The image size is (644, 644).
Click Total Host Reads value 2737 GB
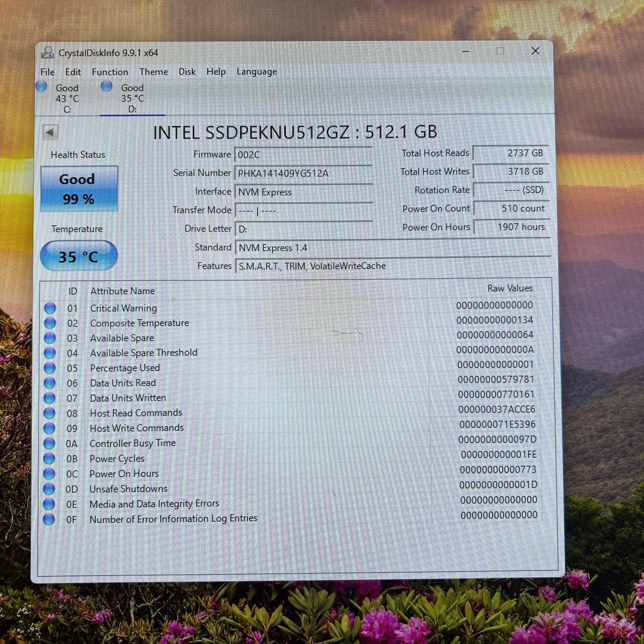511,153
